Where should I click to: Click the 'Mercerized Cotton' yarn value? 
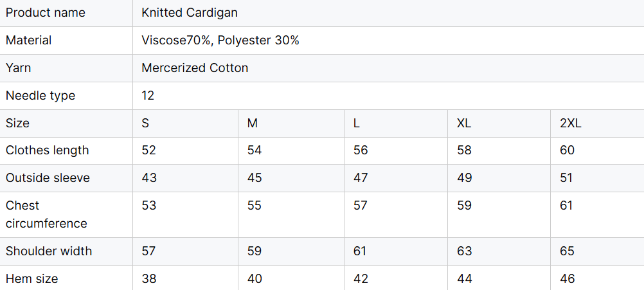[x=195, y=68]
